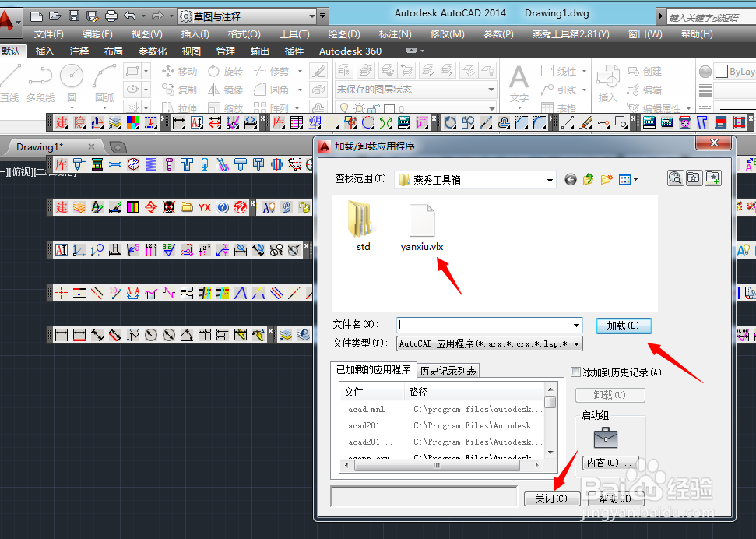This screenshot has height=539, width=756.
Task: Click the Print icon in quick access toolbar
Action: [x=111, y=16]
